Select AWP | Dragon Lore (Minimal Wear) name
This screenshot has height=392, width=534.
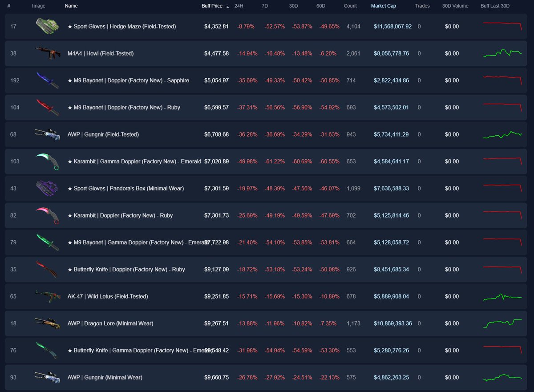110,323
